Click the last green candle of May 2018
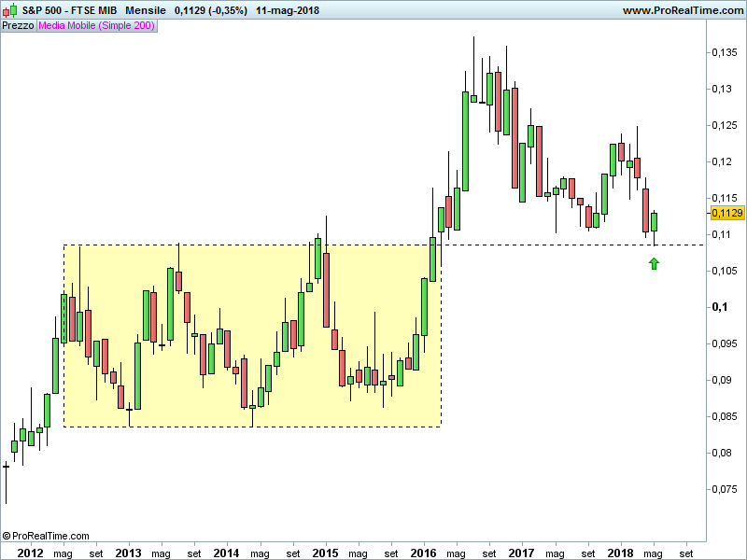This screenshot has height=560, width=747. pos(655,222)
